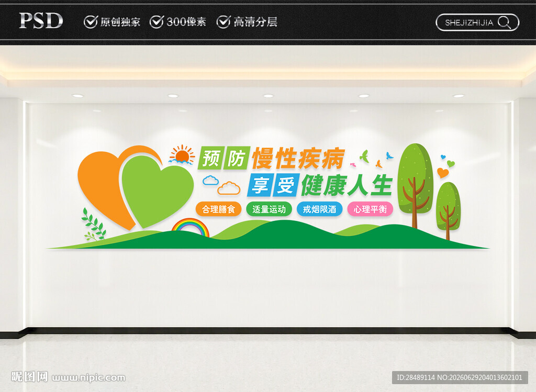Viewport: 536px width, 392px height.
Task: Click the blue outlined cloud
Action: [210, 180]
